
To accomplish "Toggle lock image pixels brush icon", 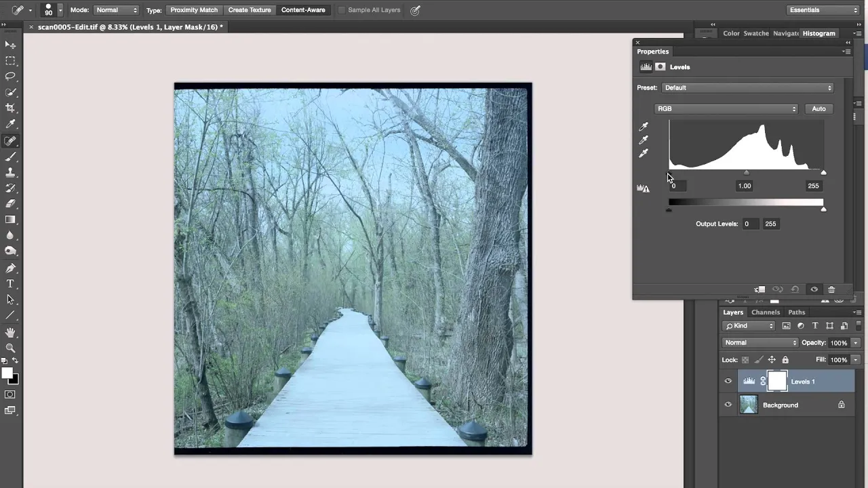I will tap(759, 360).
